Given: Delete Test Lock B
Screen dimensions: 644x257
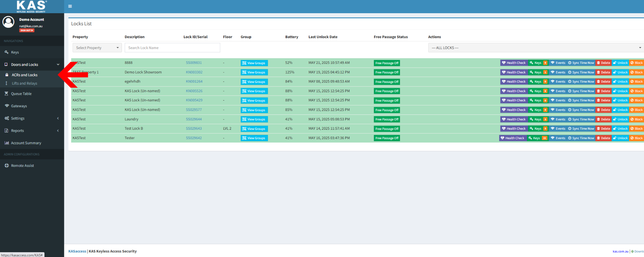Looking at the screenshot, I should [x=604, y=129].
